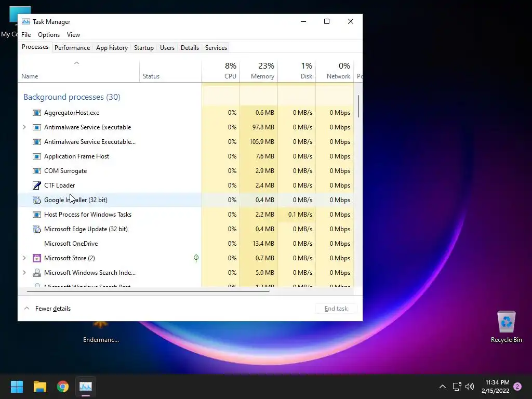Sort processes by the Disk column
Viewport: 532px width, 399px height.
click(x=297, y=71)
